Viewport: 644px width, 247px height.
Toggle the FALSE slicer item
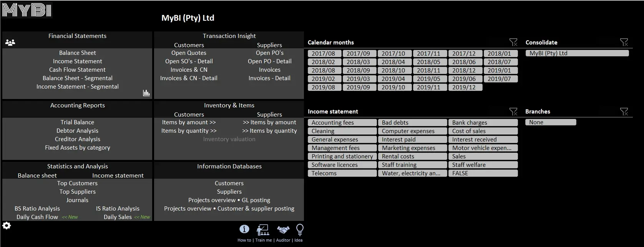click(x=483, y=173)
